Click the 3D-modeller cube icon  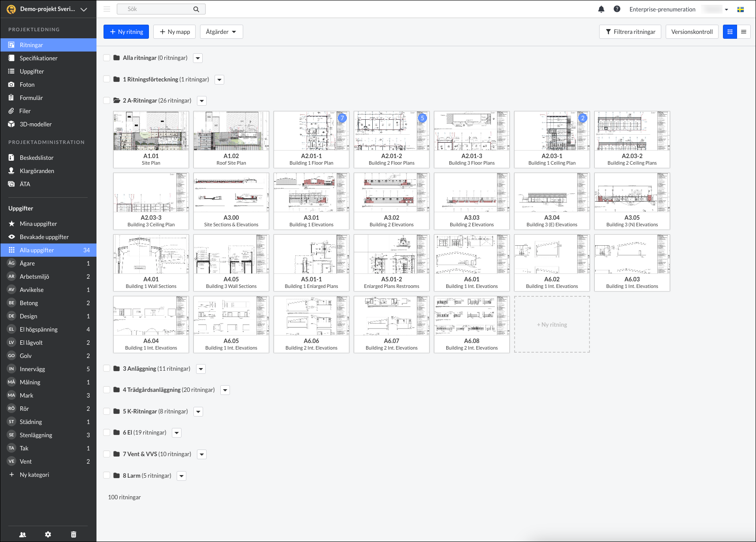tap(11, 124)
